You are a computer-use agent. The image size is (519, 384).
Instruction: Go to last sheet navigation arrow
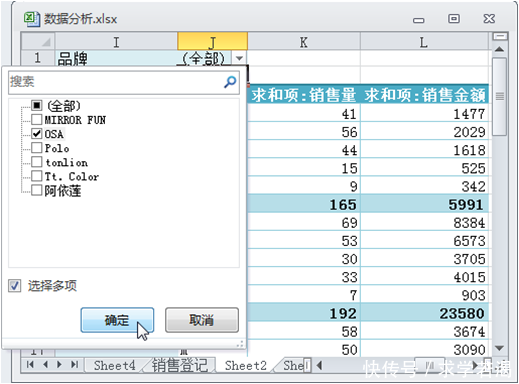coord(75,365)
